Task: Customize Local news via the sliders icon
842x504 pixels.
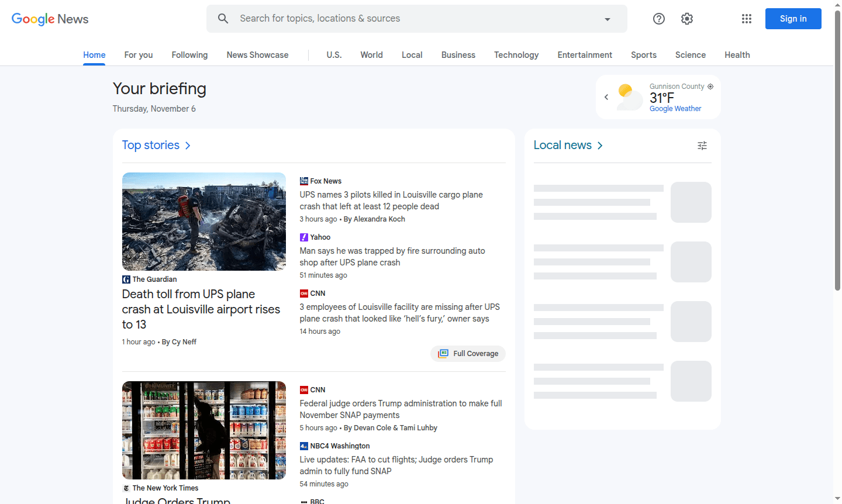Action: (x=702, y=145)
